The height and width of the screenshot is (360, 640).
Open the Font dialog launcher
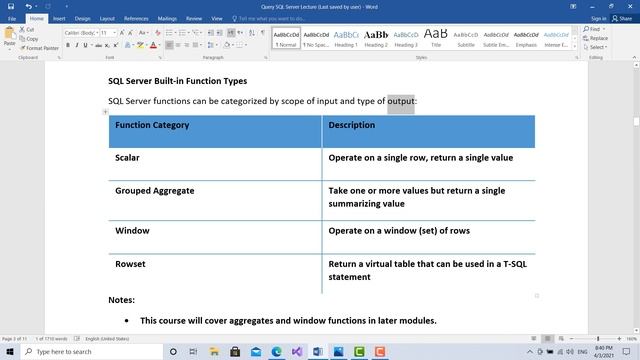[160, 58]
